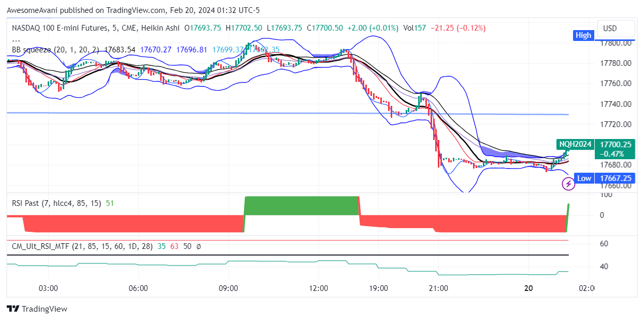Click the RSI Past value 51

(x=110, y=203)
